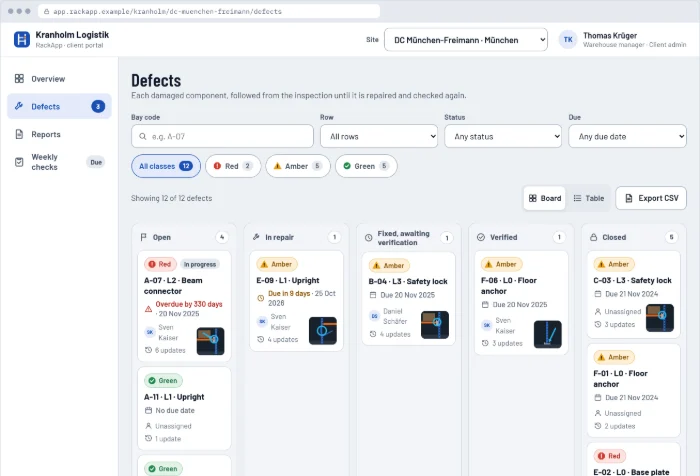Open the E-09 card defect photo thumbnail
This screenshot has height=476, width=700.
pos(323,330)
